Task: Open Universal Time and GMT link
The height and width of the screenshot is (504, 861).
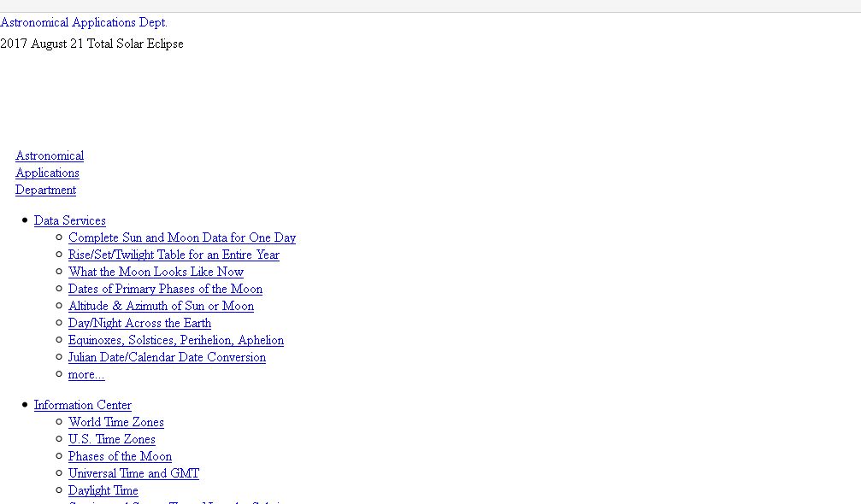Action: click(x=133, y=473)
